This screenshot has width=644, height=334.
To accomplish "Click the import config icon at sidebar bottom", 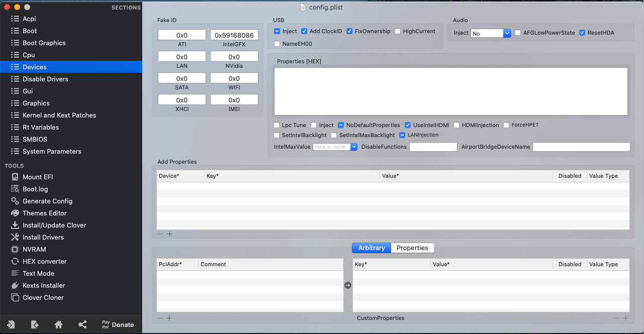I will (x=11, y=324).
